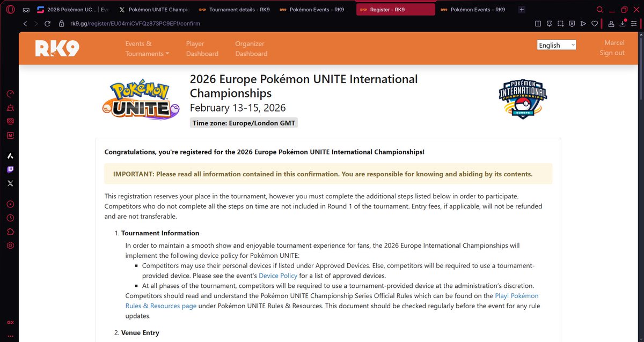Open the M icon in the sidebar
Image resolution: width=644 pixels, height=342 pixels.
click(x=10, y=136)
